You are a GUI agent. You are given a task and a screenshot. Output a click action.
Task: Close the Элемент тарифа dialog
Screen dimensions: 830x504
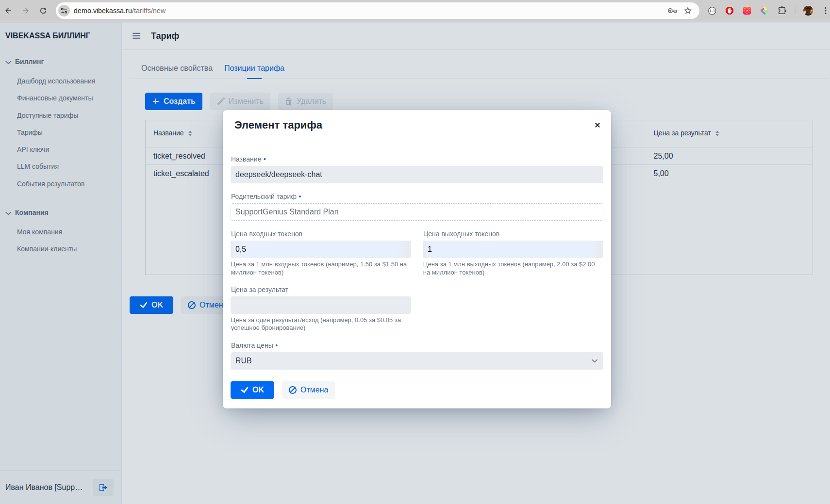(597, 125)
